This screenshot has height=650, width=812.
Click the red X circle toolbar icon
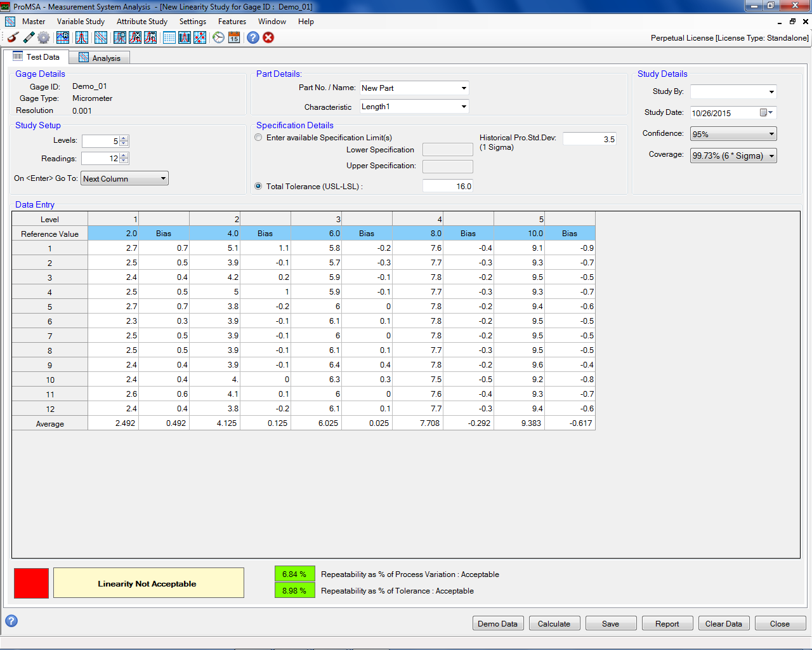268,37
